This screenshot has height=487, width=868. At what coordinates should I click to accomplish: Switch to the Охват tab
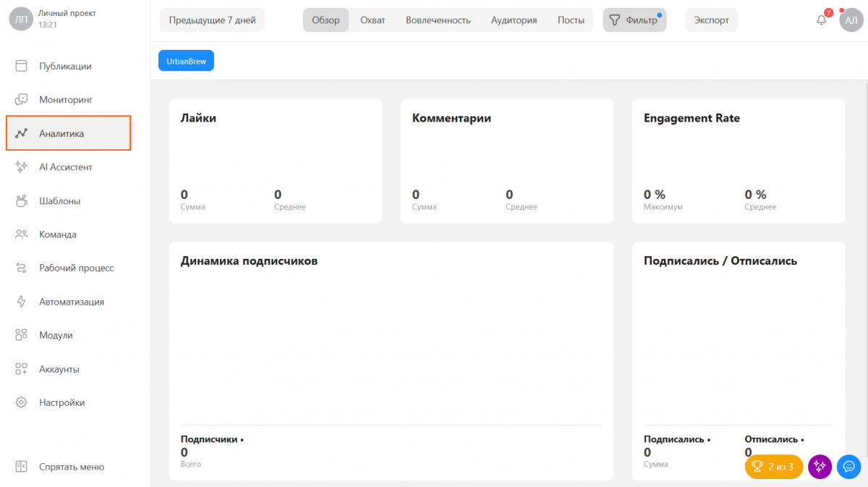pos(373,20)
